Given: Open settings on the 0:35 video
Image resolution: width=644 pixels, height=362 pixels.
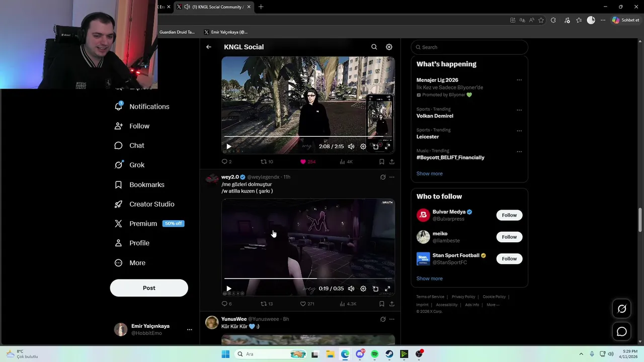Looking at the screenshot, I should pos(363,289).
